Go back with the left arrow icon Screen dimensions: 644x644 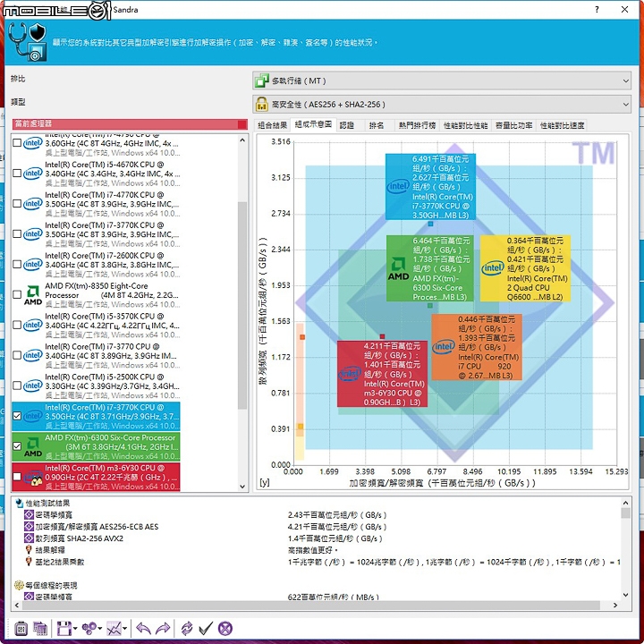point(143,628)
